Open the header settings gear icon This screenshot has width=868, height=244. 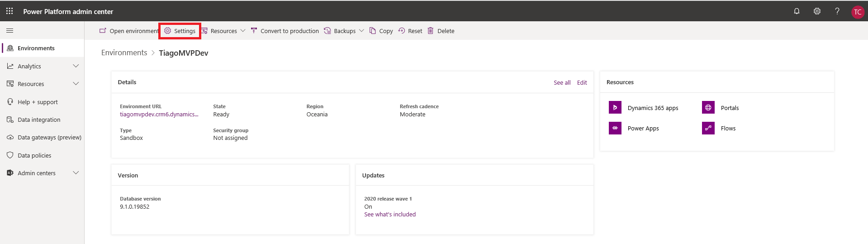click(x=817, y=11)
